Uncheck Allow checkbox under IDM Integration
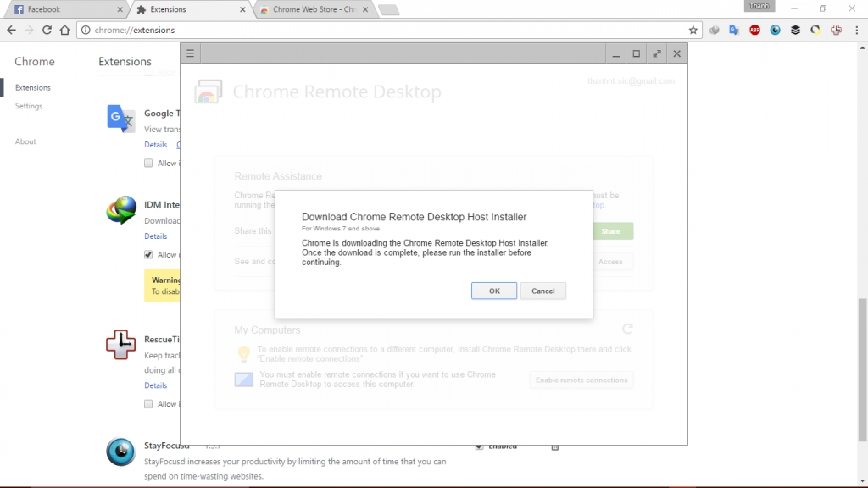Viewport: 868px width, 488px height. click(148, 254)
